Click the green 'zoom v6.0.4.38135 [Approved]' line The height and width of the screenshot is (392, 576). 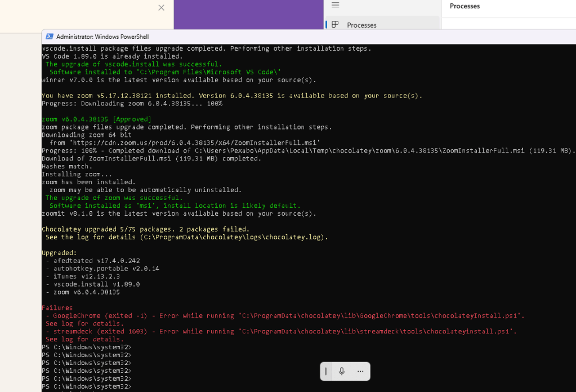point(97,119)
